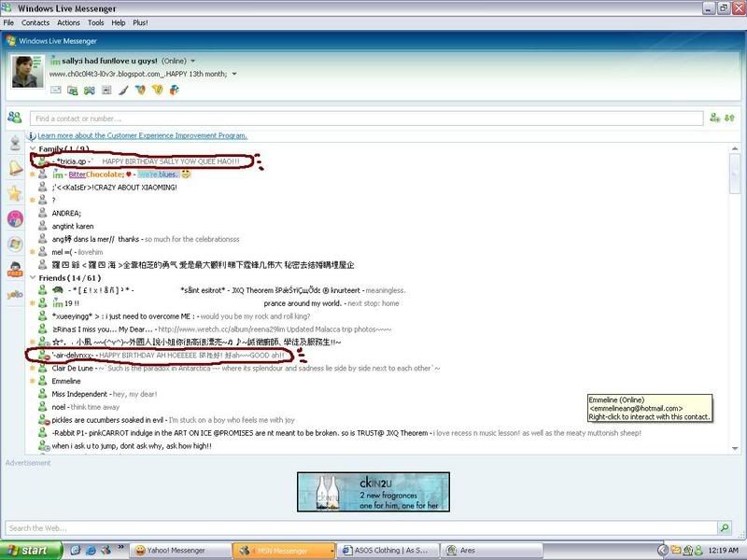The height and width of the screenshot is (560, 747).
Task: Open the File menu
Action: coord(8,22)
